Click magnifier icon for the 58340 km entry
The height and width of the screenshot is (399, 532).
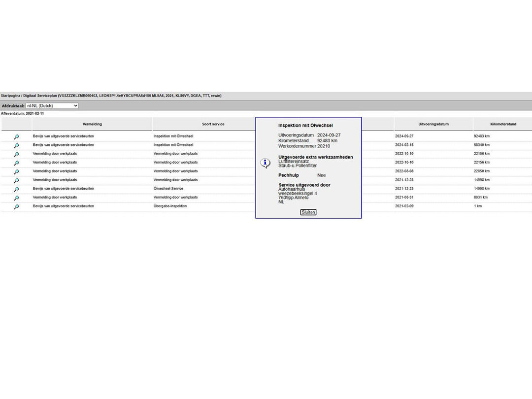point(16,146)
